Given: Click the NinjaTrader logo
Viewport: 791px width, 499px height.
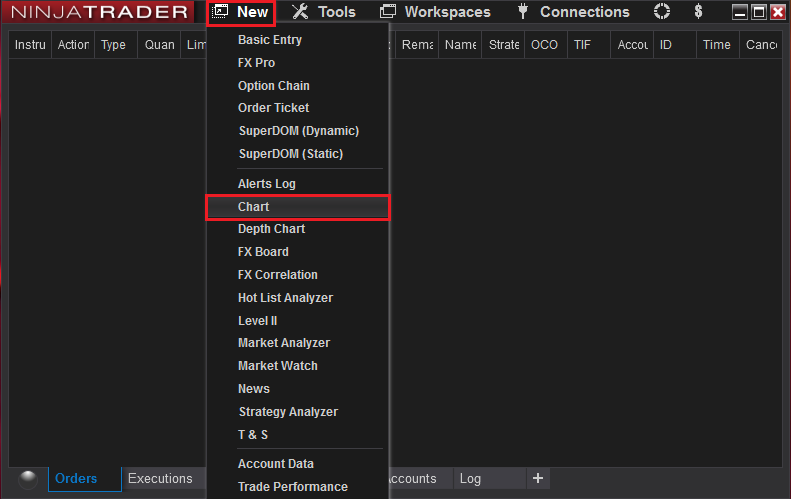Looking at the screenshot, I should (98, 12).
